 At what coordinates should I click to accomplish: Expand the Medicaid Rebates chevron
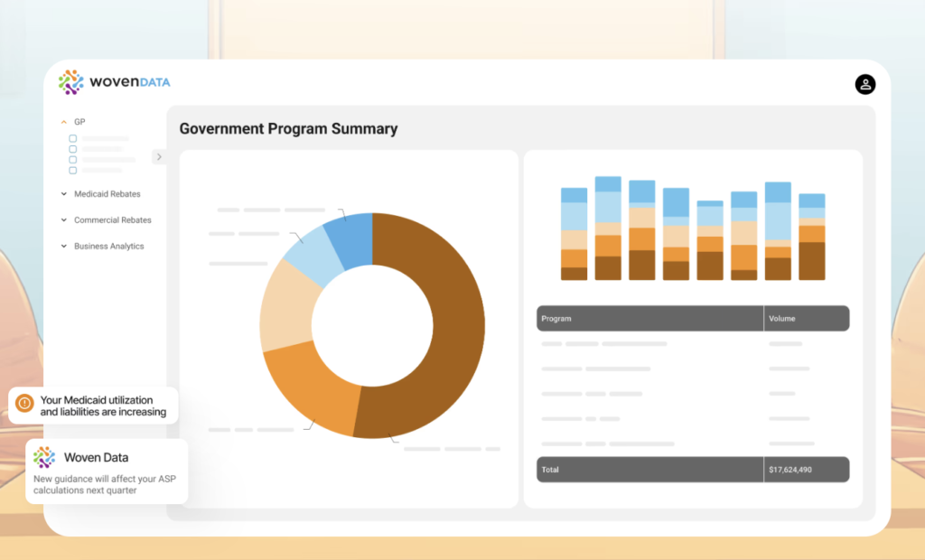click(x=64, y=194)
